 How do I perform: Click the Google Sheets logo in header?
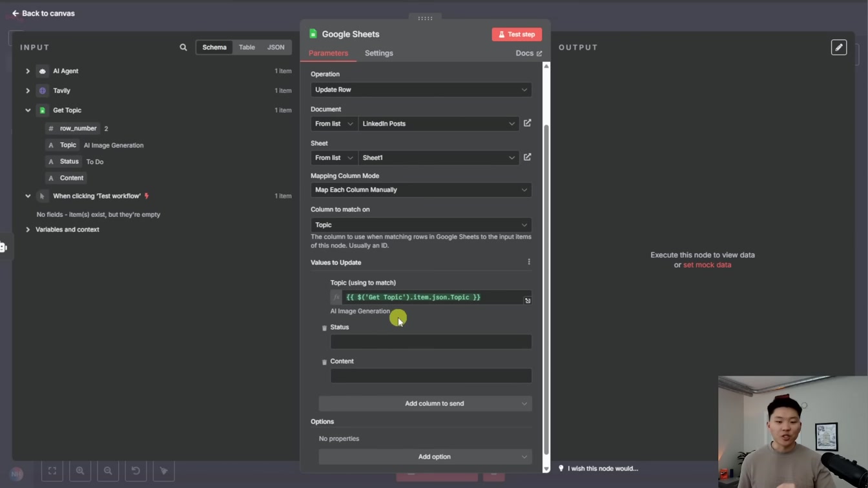[313, 34]
